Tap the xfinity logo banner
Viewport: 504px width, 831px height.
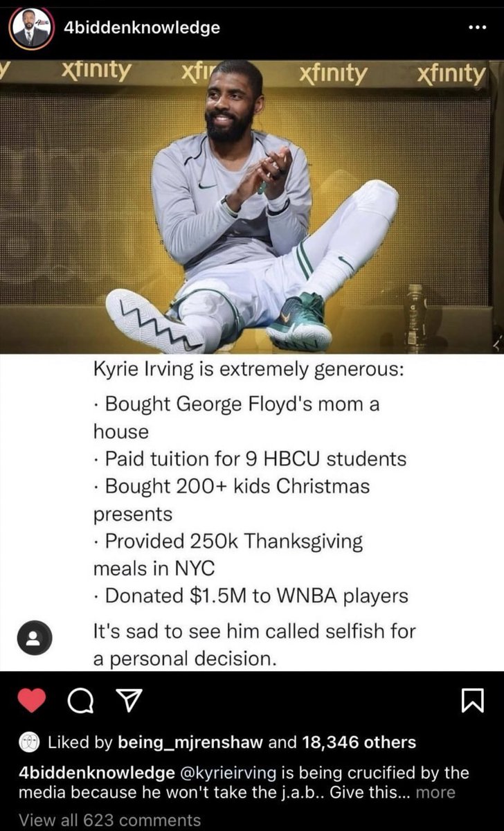tap(252, 73)
